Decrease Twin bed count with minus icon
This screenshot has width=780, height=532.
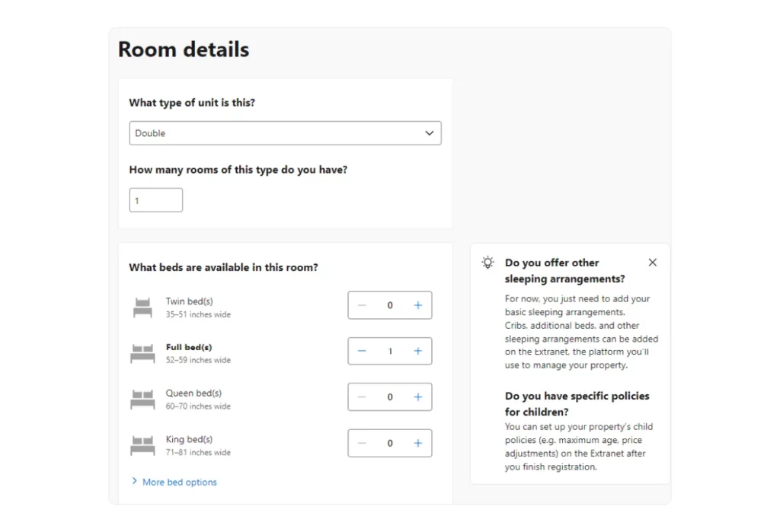click(362, 305)
